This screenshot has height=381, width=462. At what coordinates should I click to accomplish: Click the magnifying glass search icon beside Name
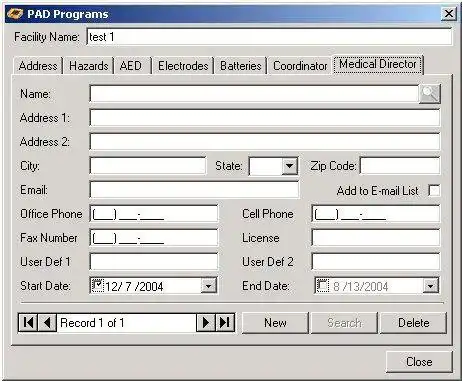pyautogui.click(x=429, y=94)
